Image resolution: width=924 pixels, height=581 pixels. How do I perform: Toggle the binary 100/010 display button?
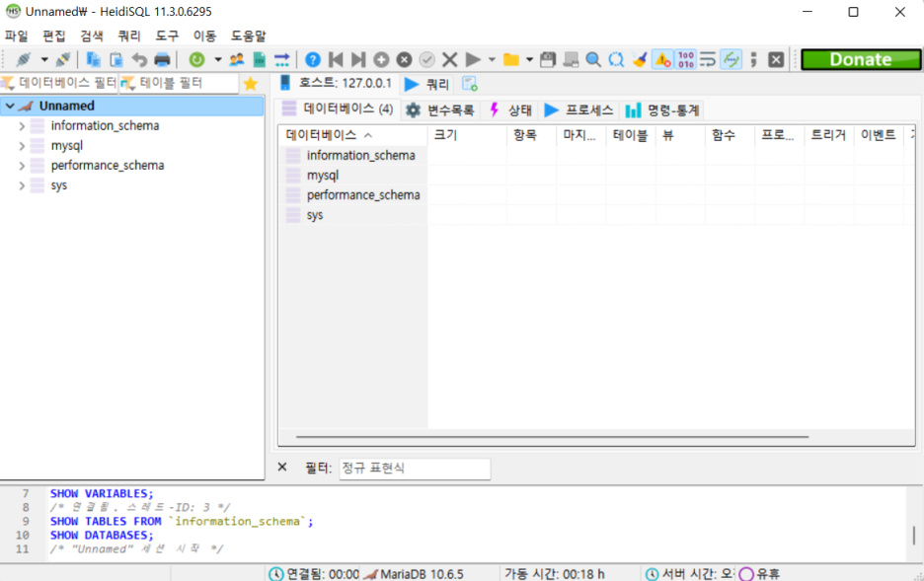[685, 59]
